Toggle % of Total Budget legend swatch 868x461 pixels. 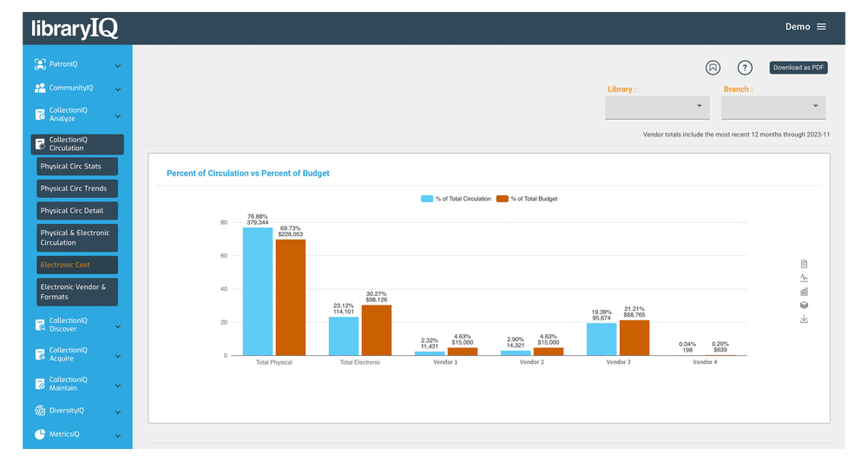click(x=502, y=199)
